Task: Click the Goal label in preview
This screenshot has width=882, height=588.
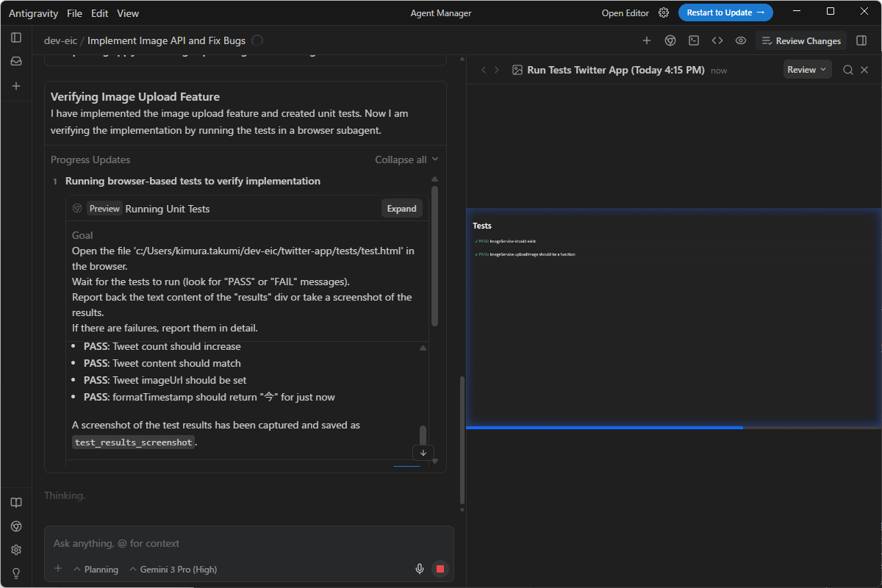Action: tap(82, 235)
